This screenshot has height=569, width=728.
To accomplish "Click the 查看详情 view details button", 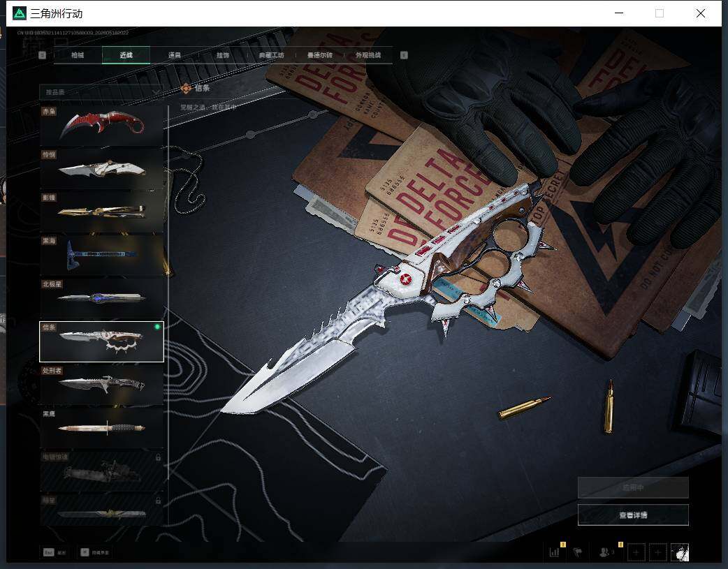I will (x=633, y=515).
